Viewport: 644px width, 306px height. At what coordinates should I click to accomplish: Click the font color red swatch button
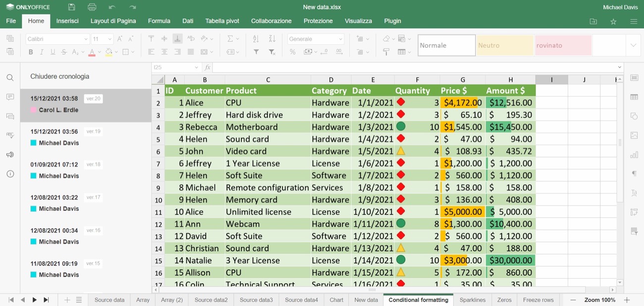92,52
